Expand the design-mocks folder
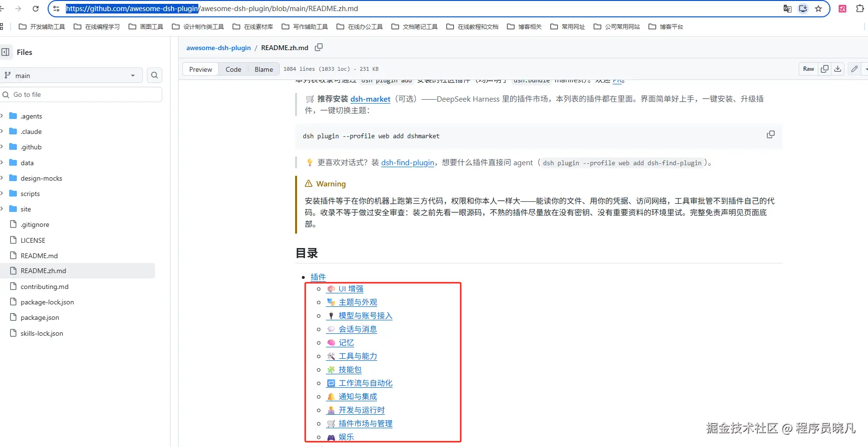 2,178
